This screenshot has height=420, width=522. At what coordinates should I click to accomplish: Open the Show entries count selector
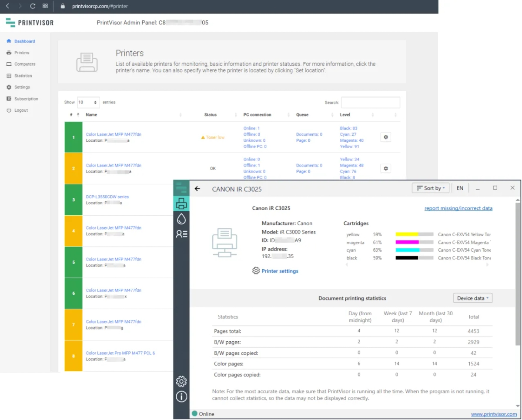(88, 103)
